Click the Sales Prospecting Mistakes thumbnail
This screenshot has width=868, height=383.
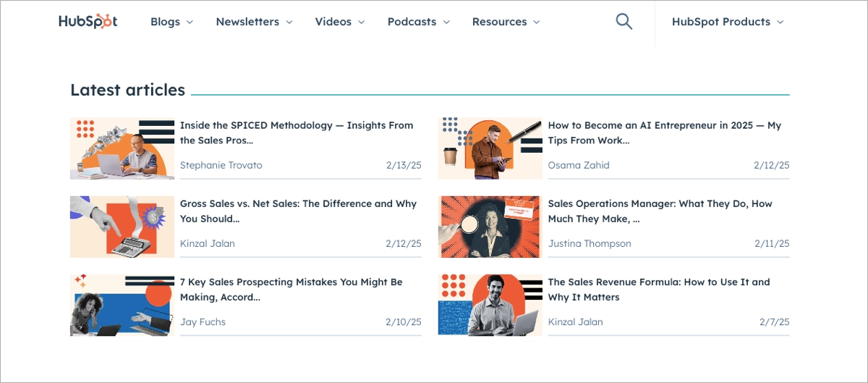pyautogui.click(x=122, y=305)
